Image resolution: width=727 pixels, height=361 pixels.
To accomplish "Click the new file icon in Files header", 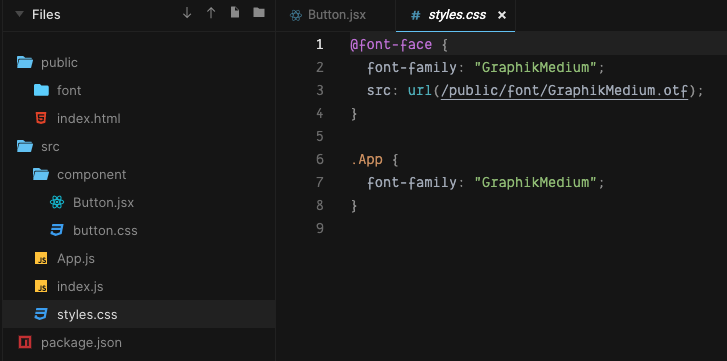I will (235, 13).
